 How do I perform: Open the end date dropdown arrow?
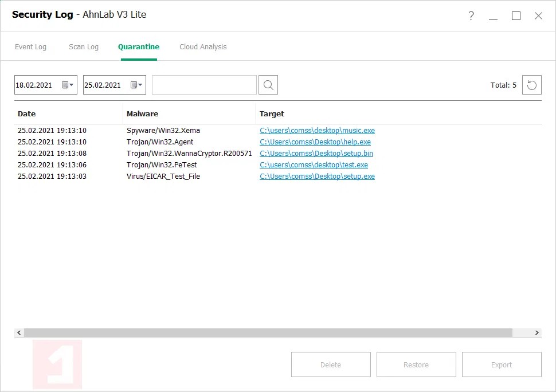(x=140, y=84)
